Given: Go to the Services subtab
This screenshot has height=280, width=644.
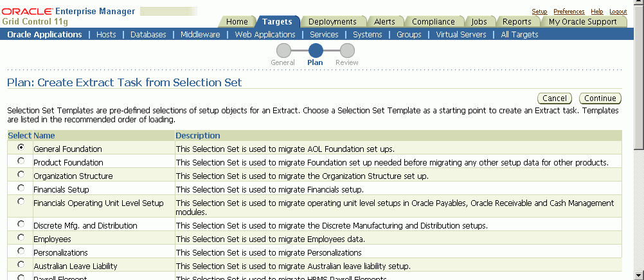Looking at the screenshot, I should [x=324, y=35].
